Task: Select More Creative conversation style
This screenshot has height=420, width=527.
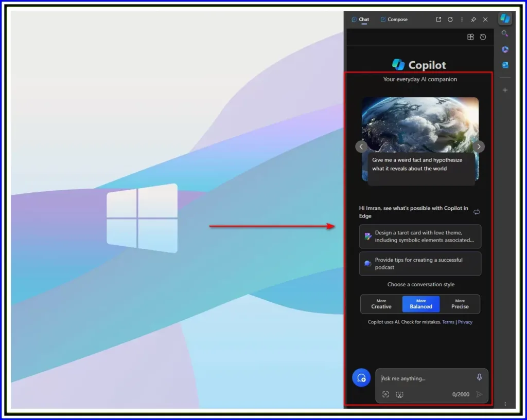Action: point(381,304)
